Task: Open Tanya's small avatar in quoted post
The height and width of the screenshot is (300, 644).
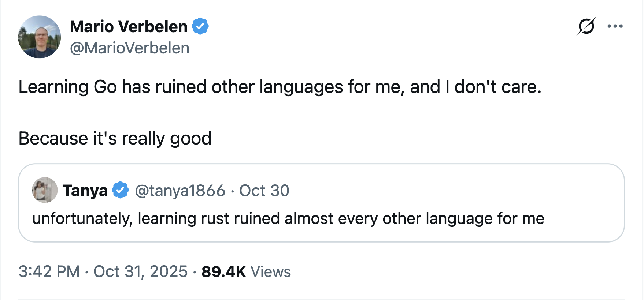Action: [45, 190]
